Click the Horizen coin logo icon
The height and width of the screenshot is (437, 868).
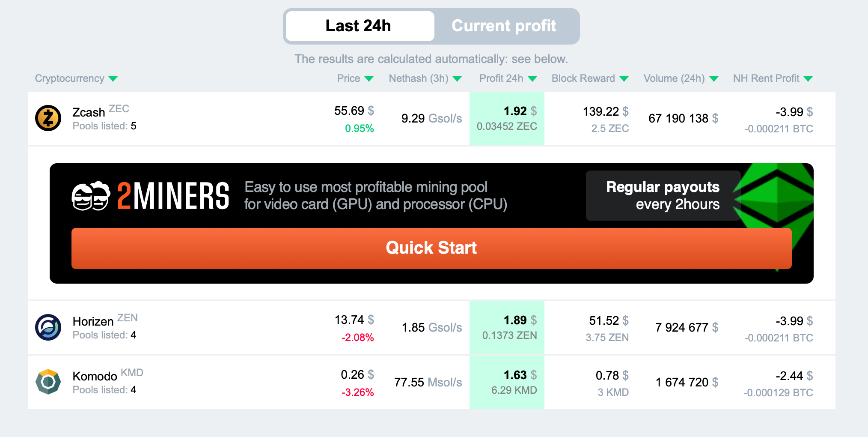pyautogui.click(x=48, y=327)
